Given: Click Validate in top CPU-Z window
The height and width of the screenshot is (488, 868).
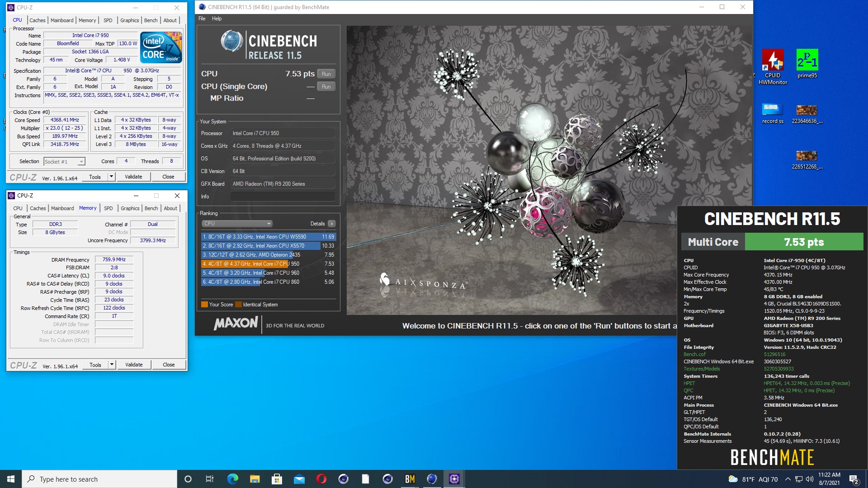Looking at the screenshot, I should [133, 177].
